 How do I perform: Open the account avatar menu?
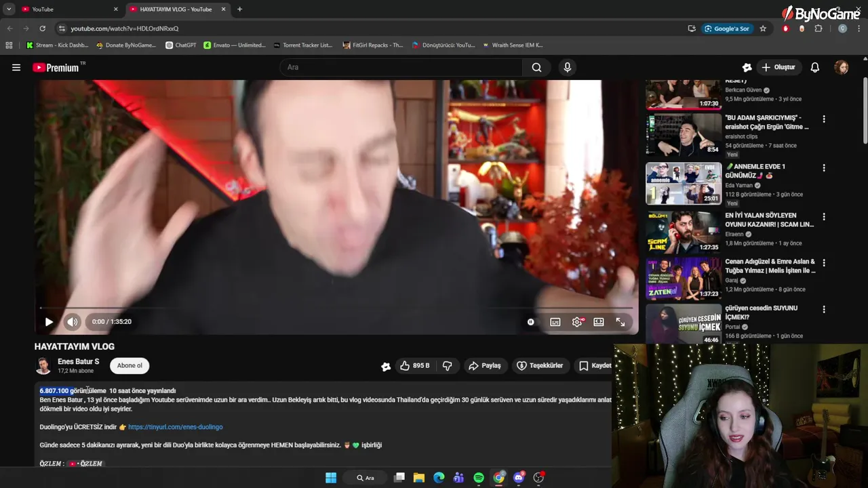842,67
